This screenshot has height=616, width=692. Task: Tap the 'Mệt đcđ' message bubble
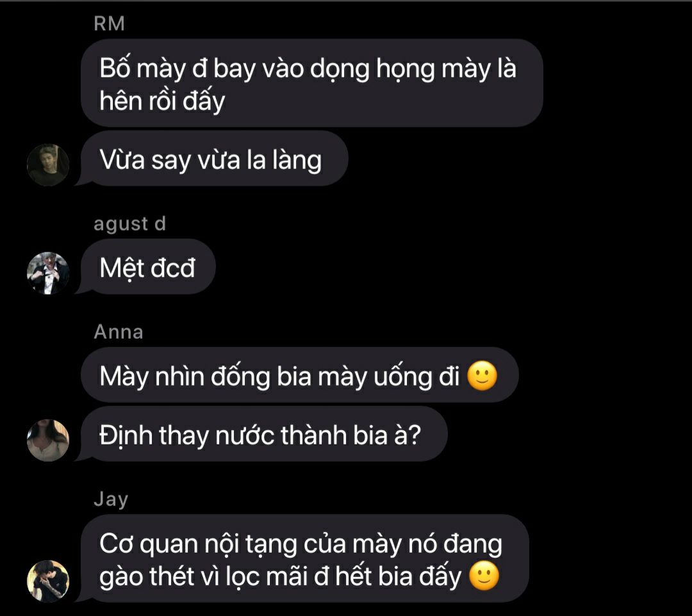(148, 267)
